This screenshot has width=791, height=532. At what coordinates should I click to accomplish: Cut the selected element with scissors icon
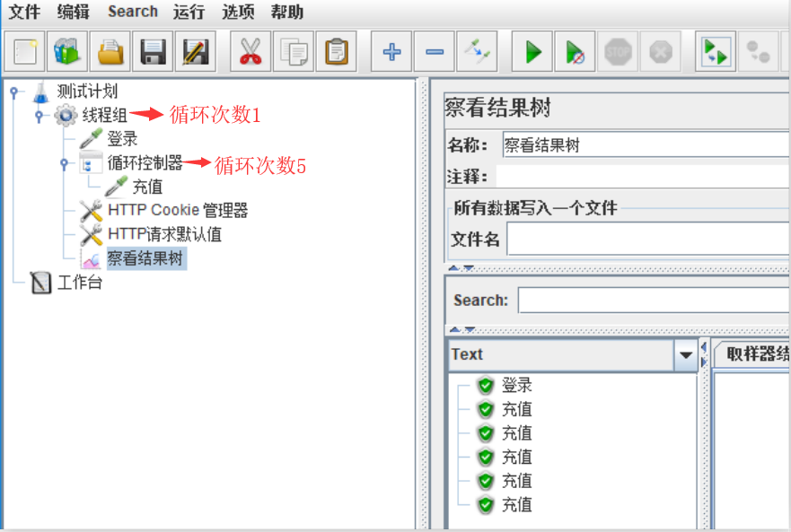pos(250,51)
